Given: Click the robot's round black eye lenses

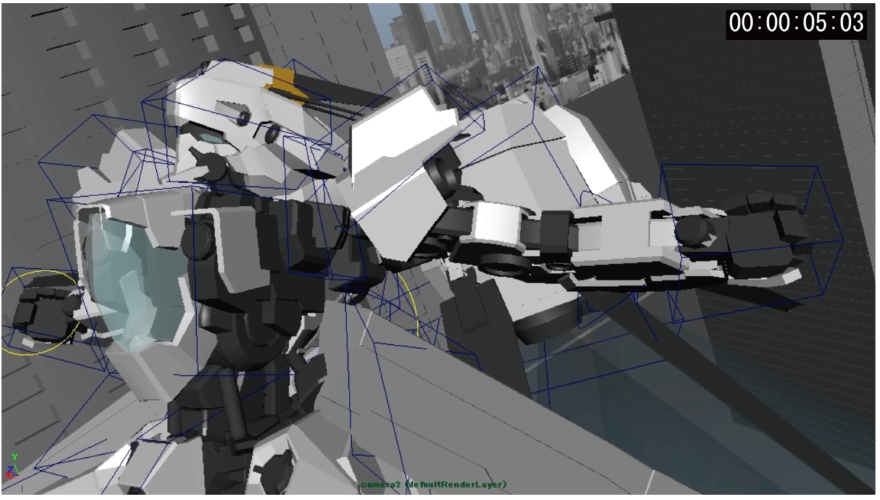Looking at the screenshot, I should click(x=266, y=130).
